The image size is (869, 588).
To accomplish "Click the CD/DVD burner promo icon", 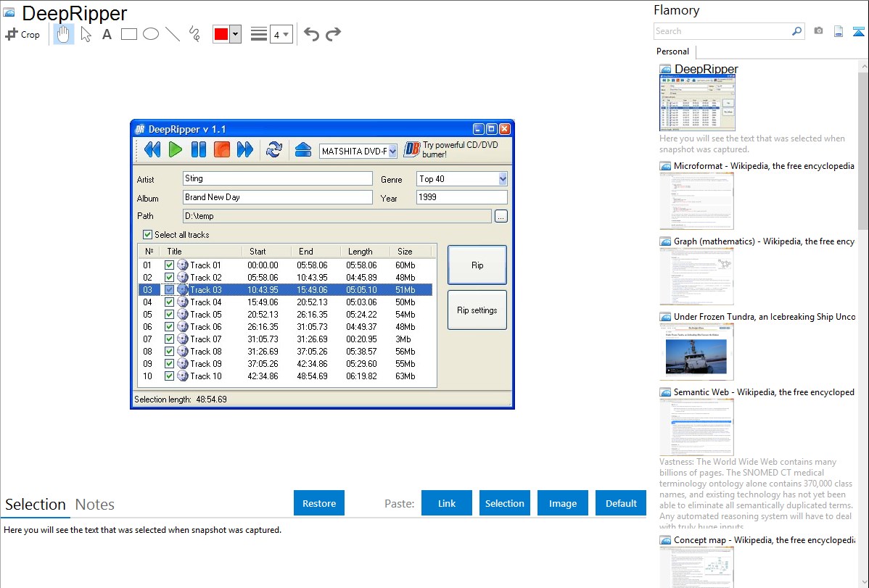I will click(x=412, y=149).
